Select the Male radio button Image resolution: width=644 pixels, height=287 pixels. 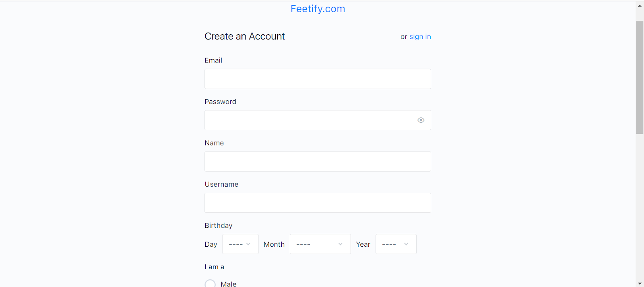pos(210,284)
